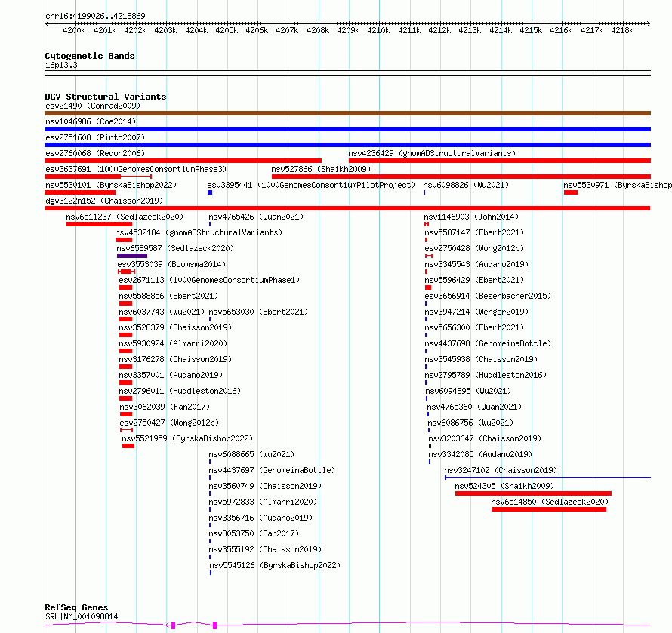This screenshot has height=633, width=672.
Task: Open nsv3345543 (Audano2019) variant
Action: 476,264
